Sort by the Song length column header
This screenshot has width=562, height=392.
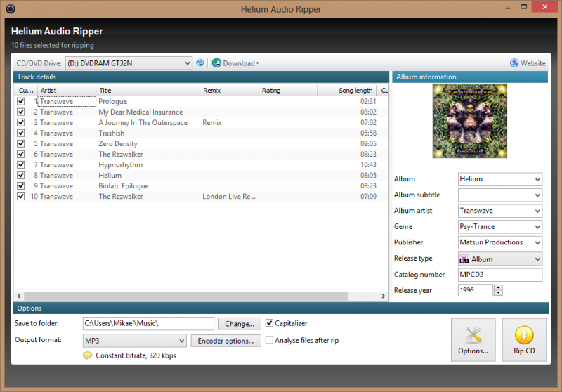point(347,91)
